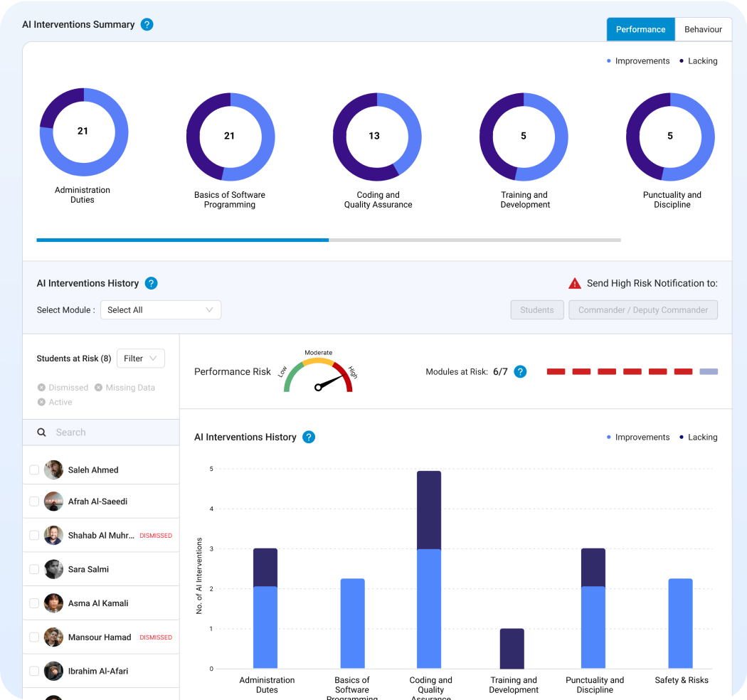Click the Coding and Quality Assurance donut
This screenshot has width=747, height=700.
(x=377, y=137)
